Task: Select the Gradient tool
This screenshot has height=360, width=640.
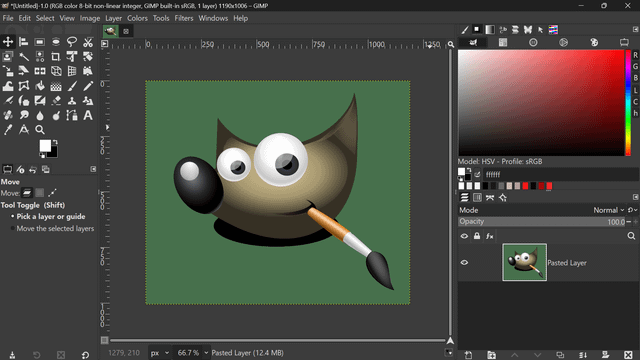Action: (x=56, y=86)
